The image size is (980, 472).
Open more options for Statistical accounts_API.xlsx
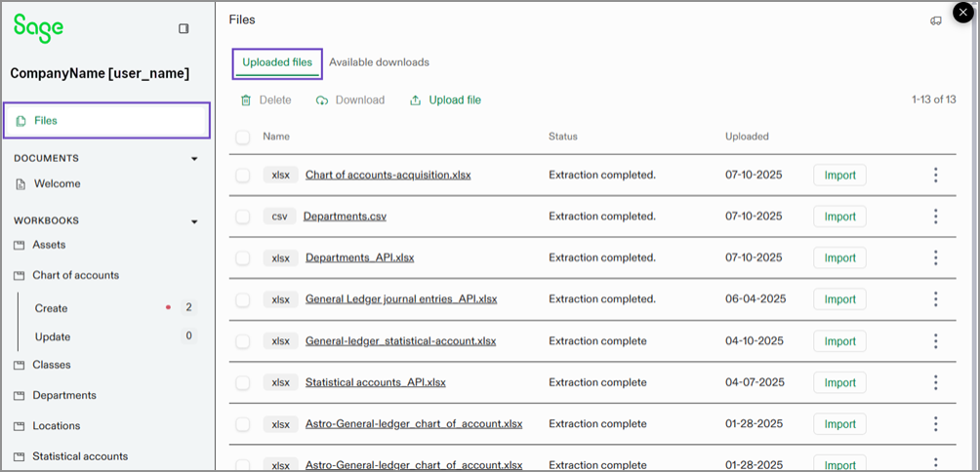(x=935, y=382)
